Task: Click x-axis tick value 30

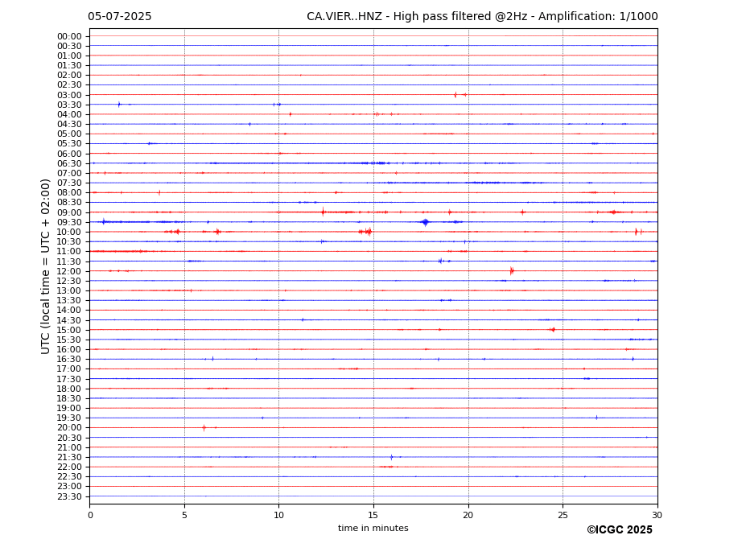Action: click(x=657, y=515)
